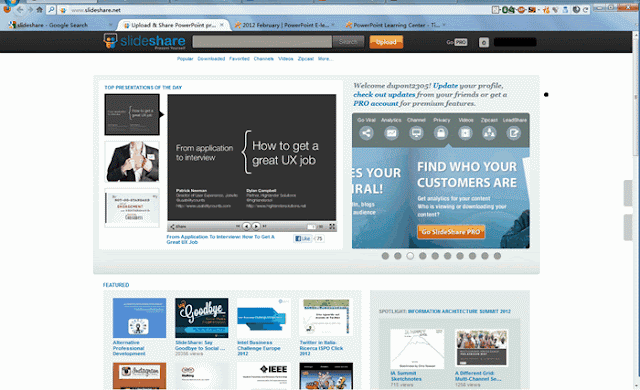Open the Videos icon in PRO banner

pyautogui.click(x=465, y=133)
